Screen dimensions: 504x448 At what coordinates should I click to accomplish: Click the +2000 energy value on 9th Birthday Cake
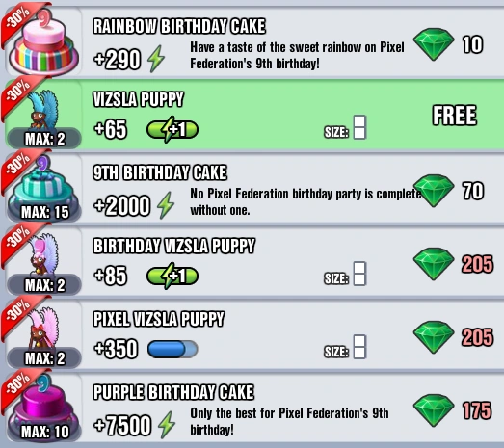coord(121,205)
